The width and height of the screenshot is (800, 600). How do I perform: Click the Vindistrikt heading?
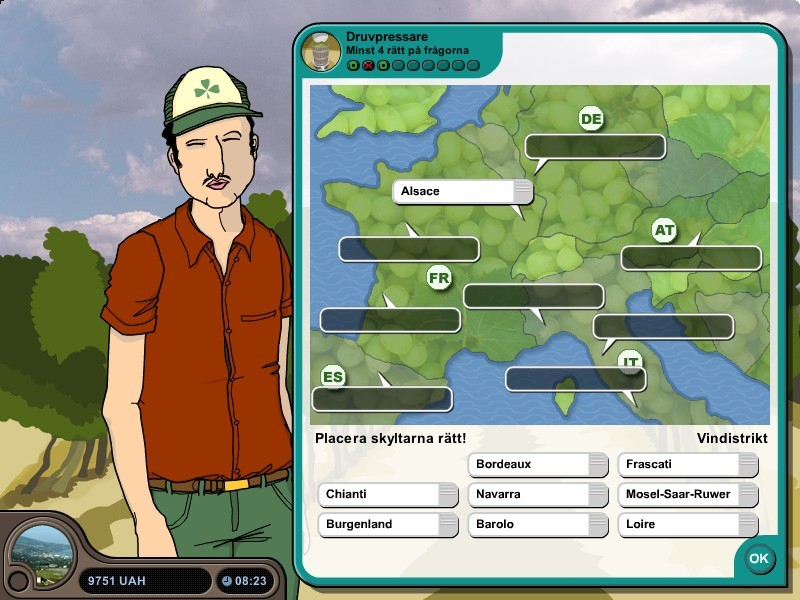(x=732, y=438)
